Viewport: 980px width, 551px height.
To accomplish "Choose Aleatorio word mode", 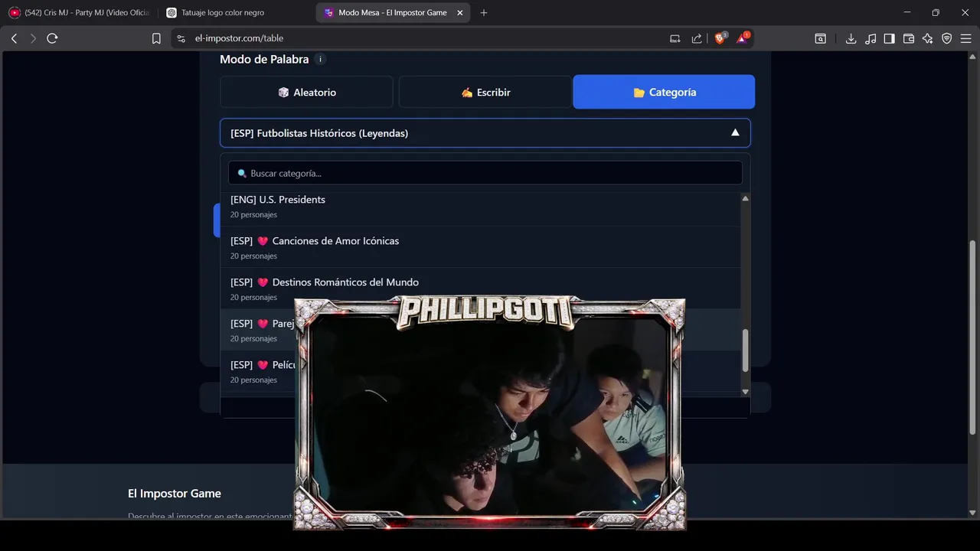I will [x=306, y=92].
